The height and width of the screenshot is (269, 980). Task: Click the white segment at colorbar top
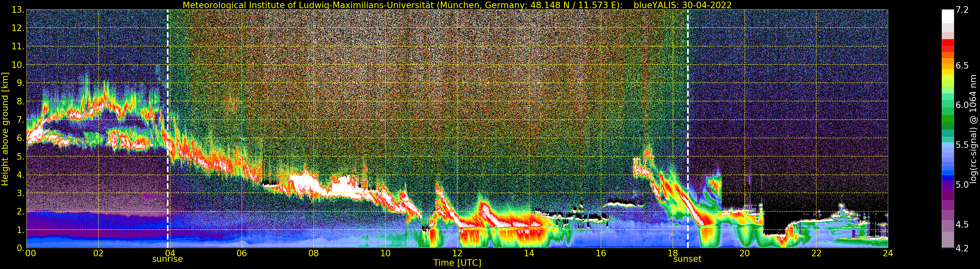[948, 16]
